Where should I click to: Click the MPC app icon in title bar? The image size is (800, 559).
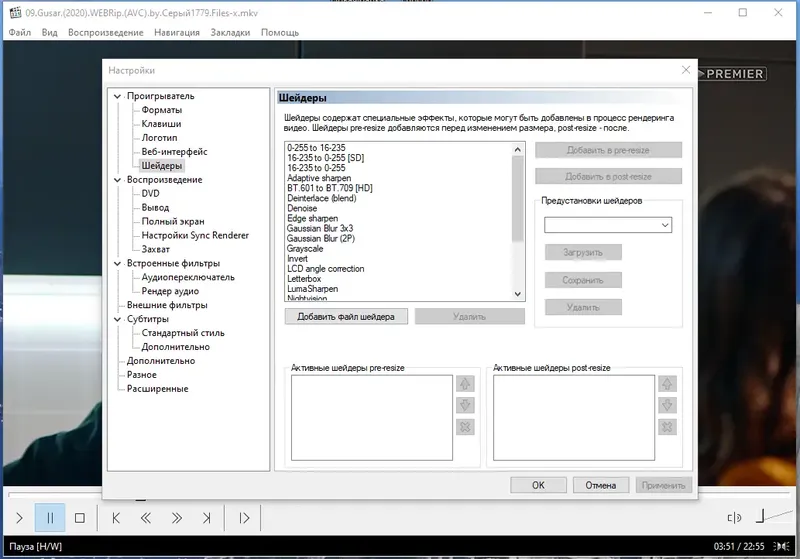coord(15,13)
